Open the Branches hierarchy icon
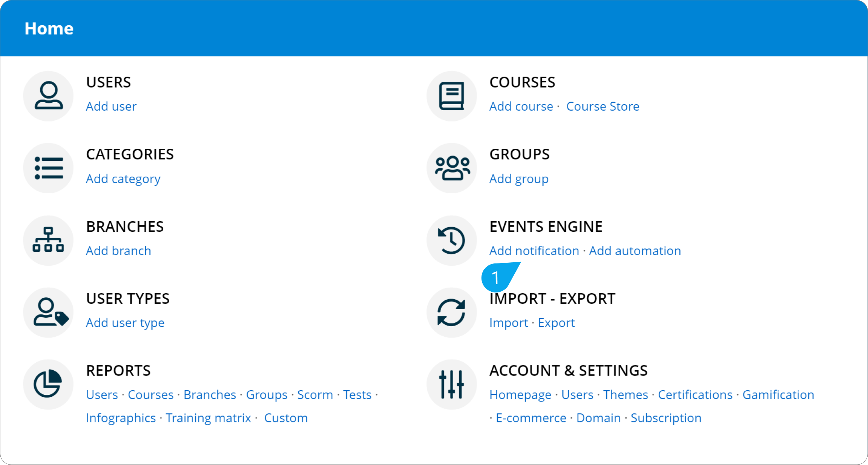The width and height of the screenshot is (868, 465). pyautogui.click(x=48, y=240)
